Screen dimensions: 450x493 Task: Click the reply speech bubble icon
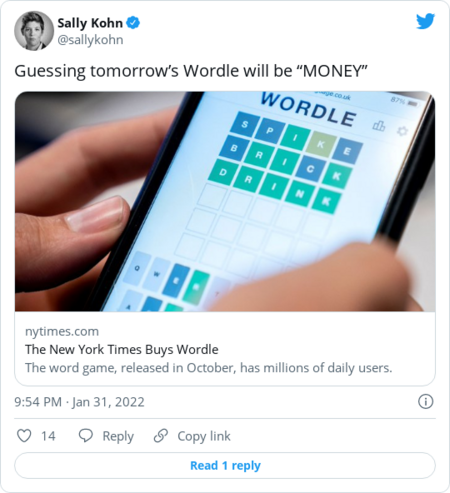(x=86, y=436)
